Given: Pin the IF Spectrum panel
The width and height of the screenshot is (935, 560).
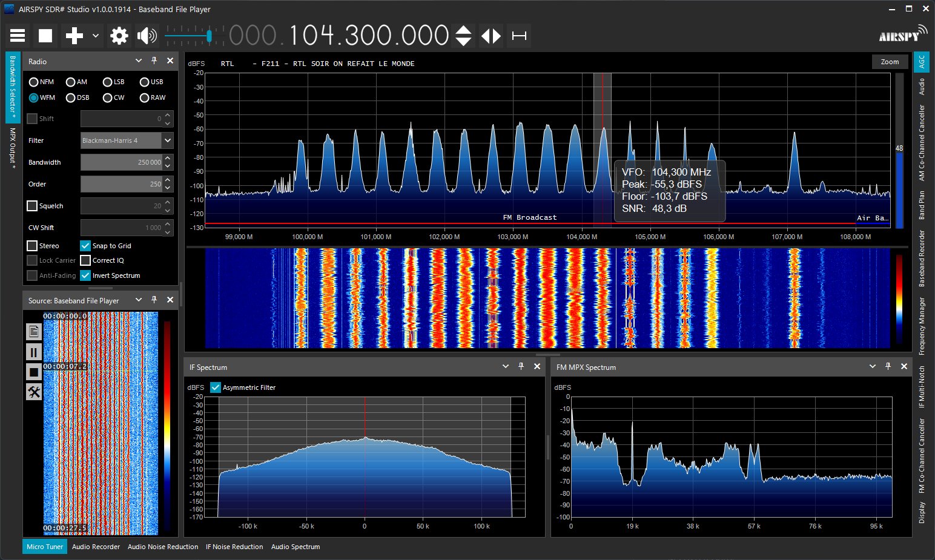Looking at the screenshot, I should pyautogui.click(x=521, y=366).
